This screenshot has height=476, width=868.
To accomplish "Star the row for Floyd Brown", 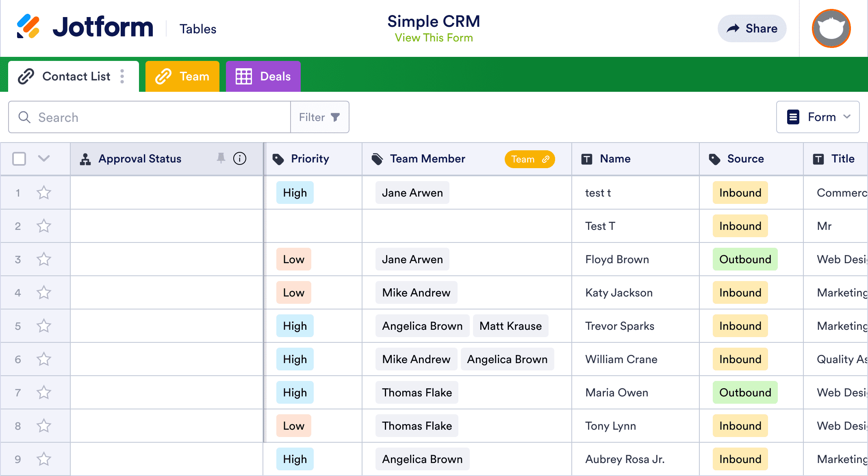I will coord(43,259).
